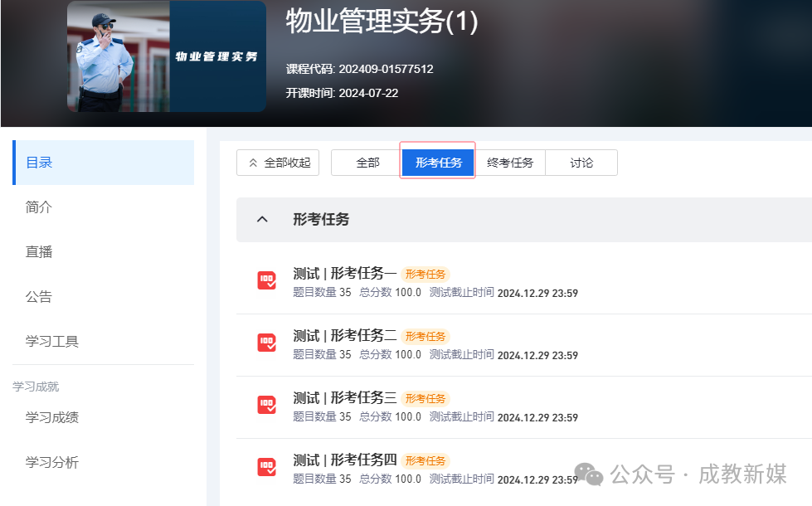Image resolution: width=812 pixels, height=506 pixels.
Task: Collapse the 形考任务 section with chevron
Action: (262, 220)
